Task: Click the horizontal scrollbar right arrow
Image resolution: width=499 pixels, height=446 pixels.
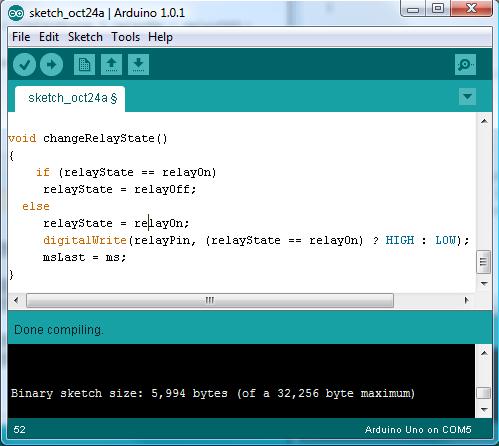Action: pyautogui.click(x=467, y=300)
